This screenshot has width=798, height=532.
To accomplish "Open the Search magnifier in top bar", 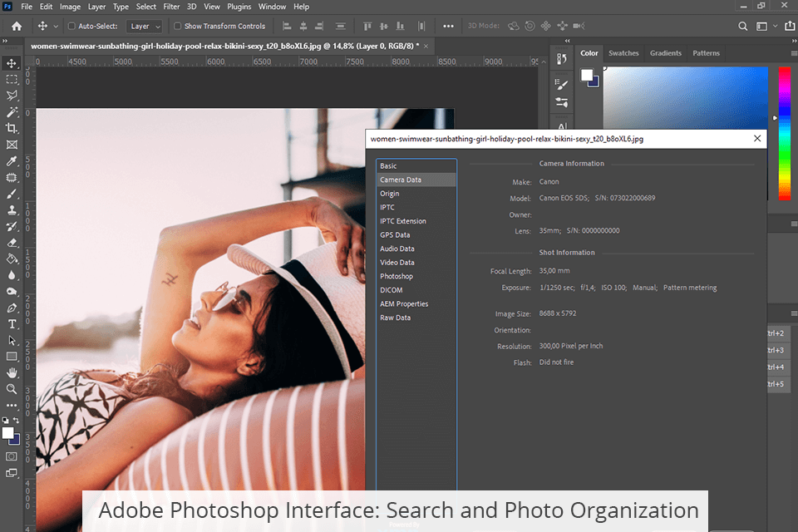I will [743, 26].
